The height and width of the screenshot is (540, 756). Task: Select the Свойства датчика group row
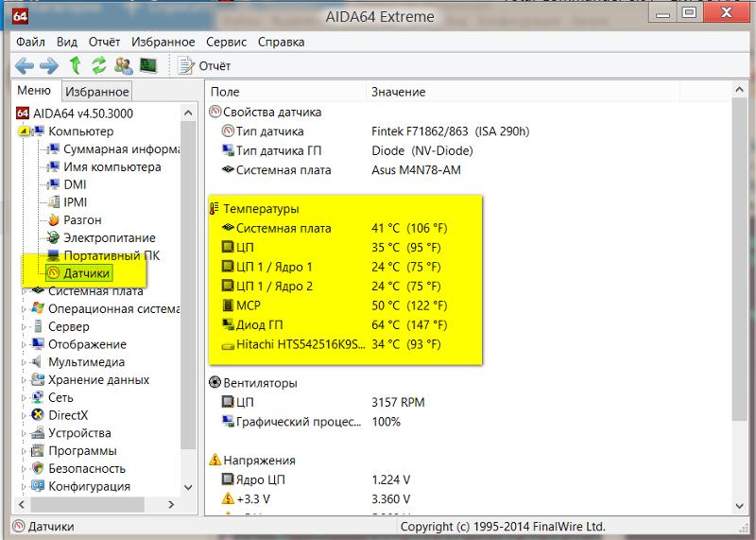click(266, 112)
